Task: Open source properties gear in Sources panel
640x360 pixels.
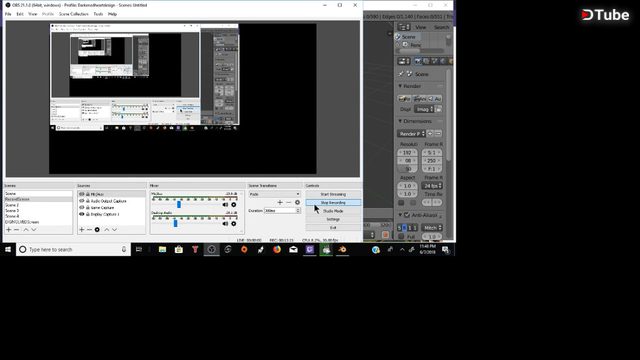Action: click(97, 230)
